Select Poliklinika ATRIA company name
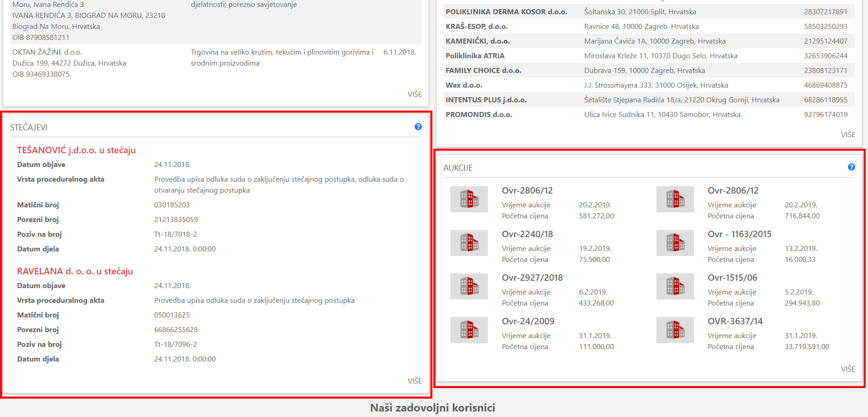The height and width of the screenshot is (417, 868). coord(475,56)
